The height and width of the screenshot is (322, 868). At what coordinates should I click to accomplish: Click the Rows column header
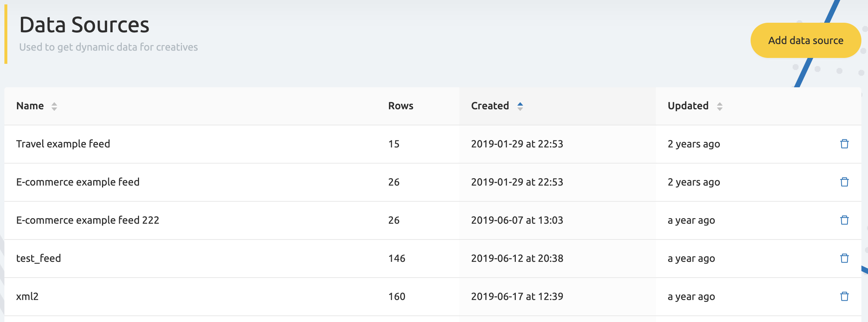tap(401, 106)
